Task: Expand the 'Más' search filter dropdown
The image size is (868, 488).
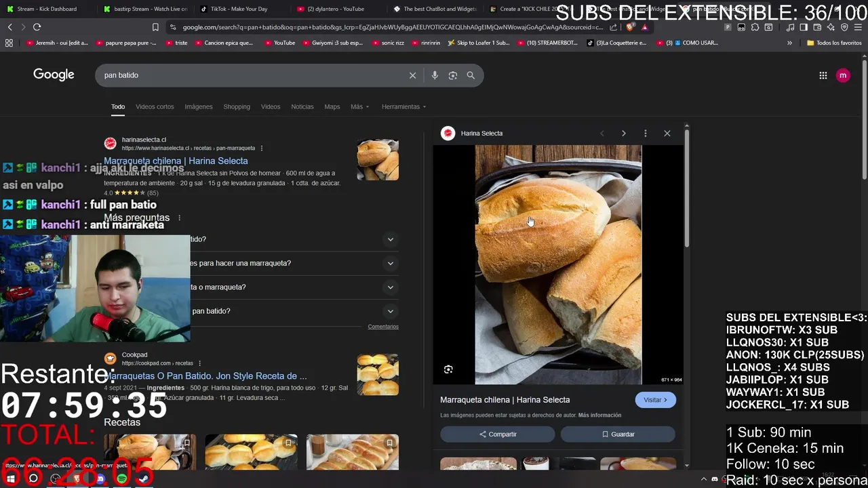Action: point(360,106)
